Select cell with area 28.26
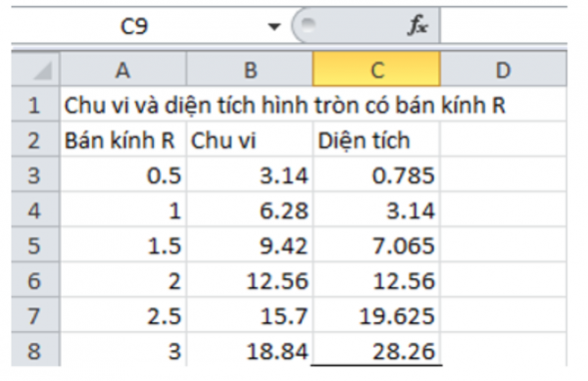588x381 pixels. click(x=376, y=350)
